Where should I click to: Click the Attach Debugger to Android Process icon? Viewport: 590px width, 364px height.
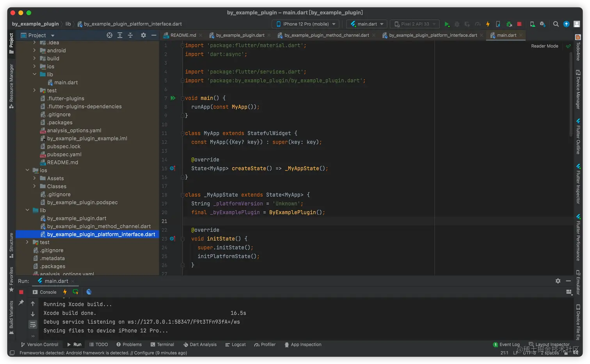(x=509, y=24)
